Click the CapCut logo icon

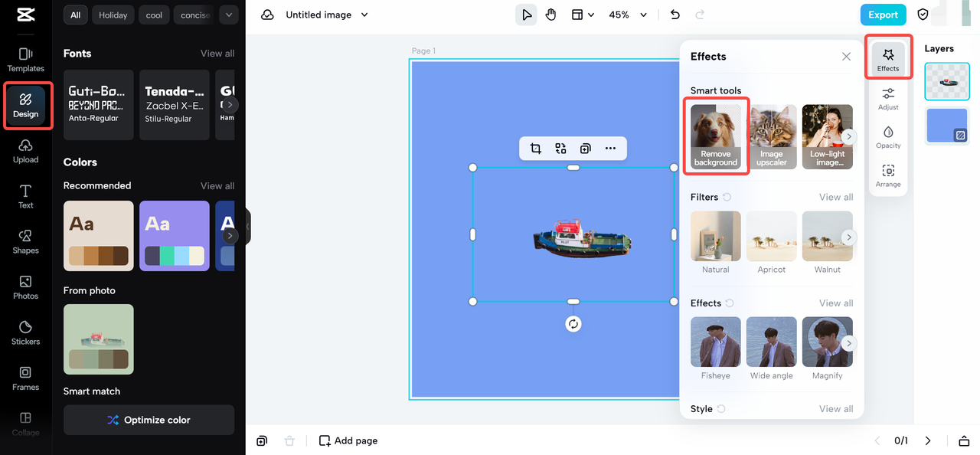(x=25, y=15)
